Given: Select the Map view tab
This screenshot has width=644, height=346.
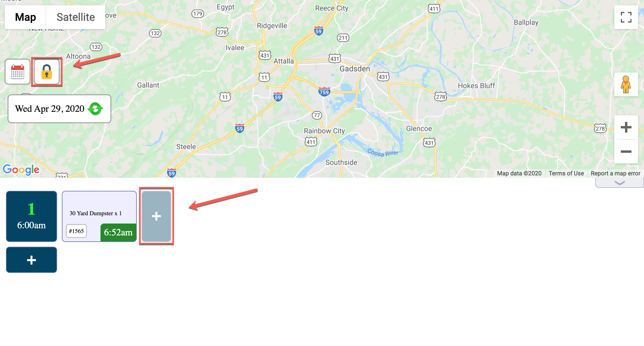Looking at the screenshot, I should tap(26, 17).
